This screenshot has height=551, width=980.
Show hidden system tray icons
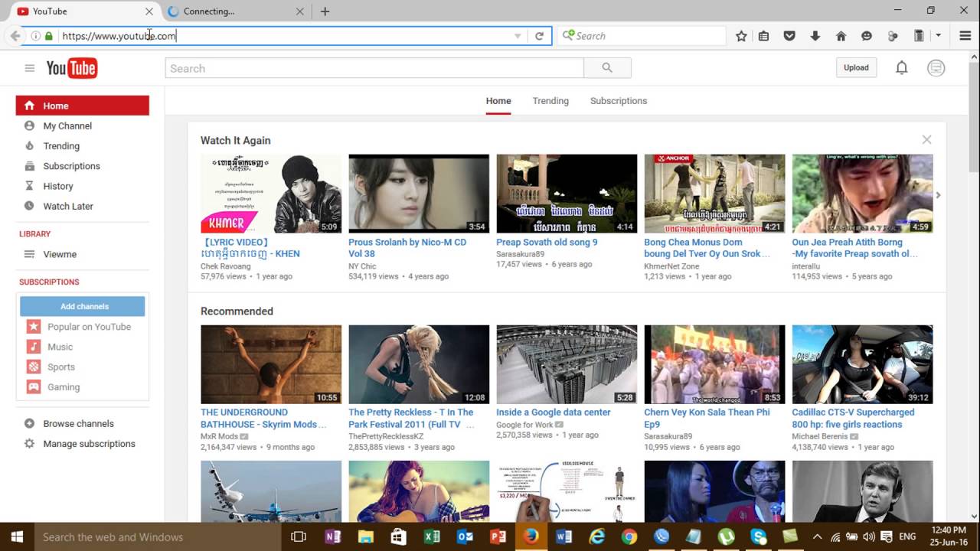click(x=817, y=536)
